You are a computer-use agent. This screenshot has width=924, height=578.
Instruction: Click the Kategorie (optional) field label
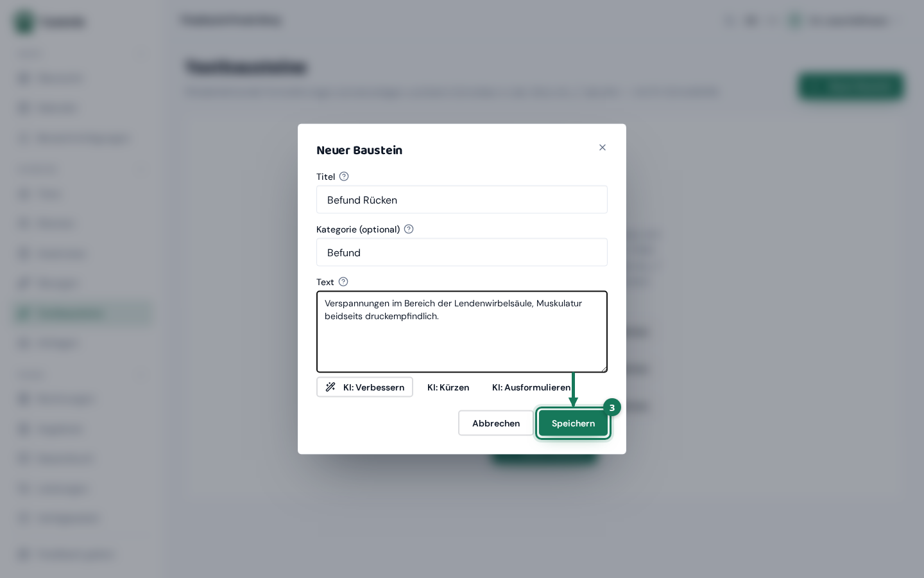pyautogui.click(x=358, y=229)
